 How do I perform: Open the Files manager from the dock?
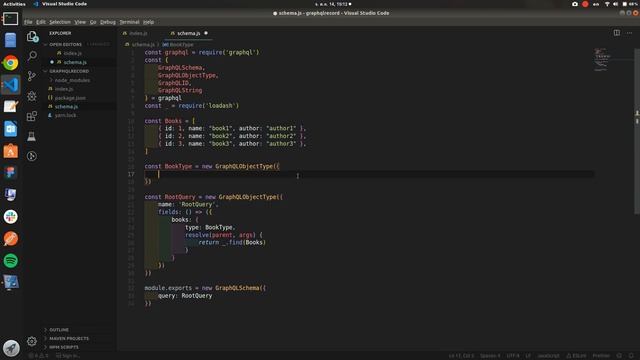click(x=11, y=40)
